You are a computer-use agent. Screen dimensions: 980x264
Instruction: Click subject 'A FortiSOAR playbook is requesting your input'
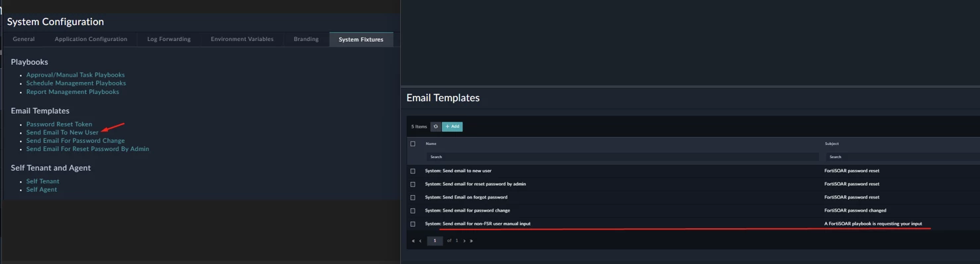coord(873,224)
